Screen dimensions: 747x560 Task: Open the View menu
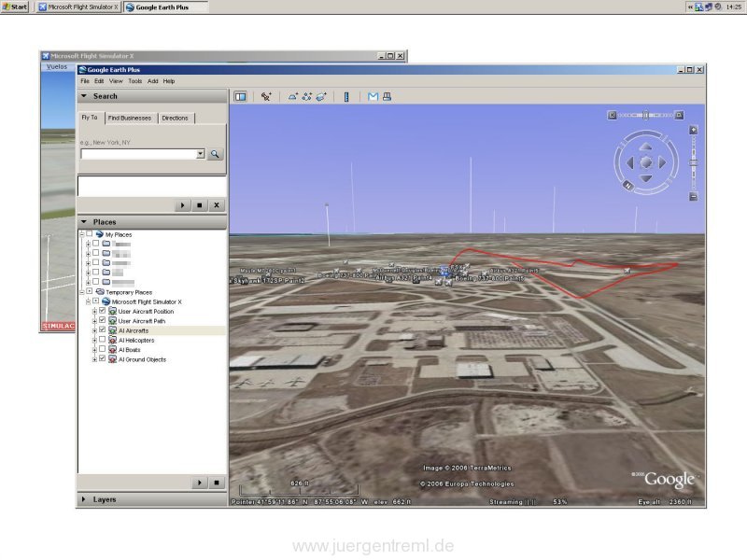point(116,81)
